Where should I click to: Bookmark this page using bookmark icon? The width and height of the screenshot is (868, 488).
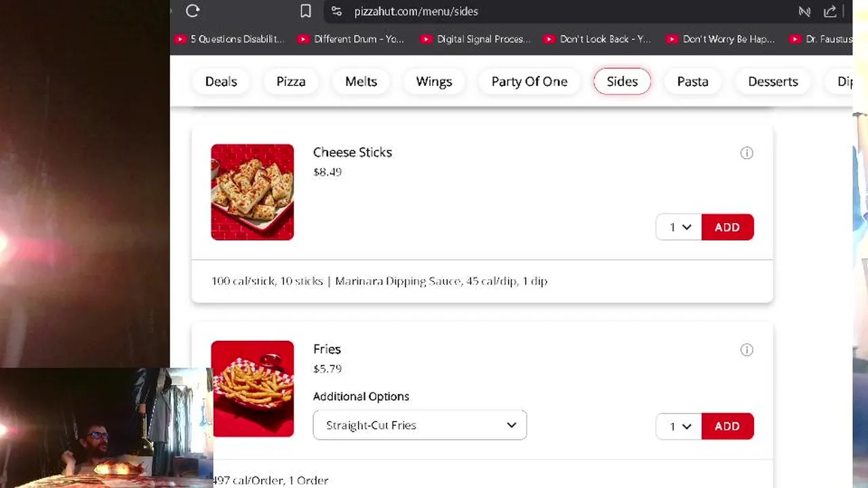coord(306,11)
